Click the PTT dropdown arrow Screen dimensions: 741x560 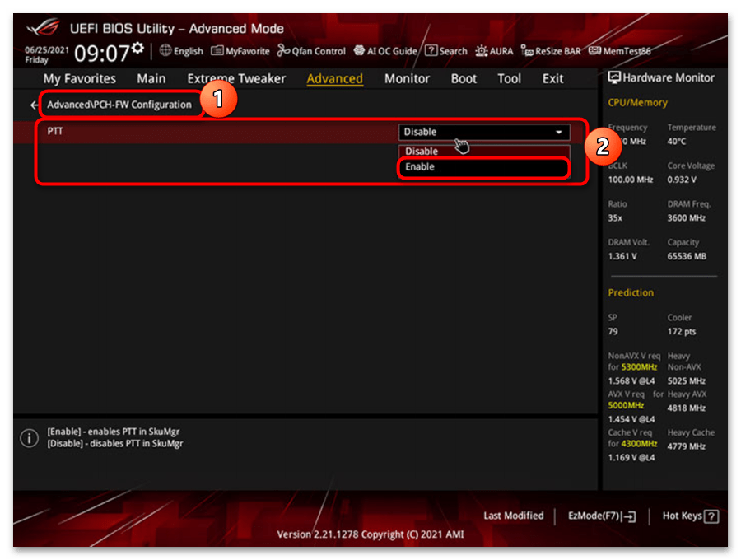(558, 133)
